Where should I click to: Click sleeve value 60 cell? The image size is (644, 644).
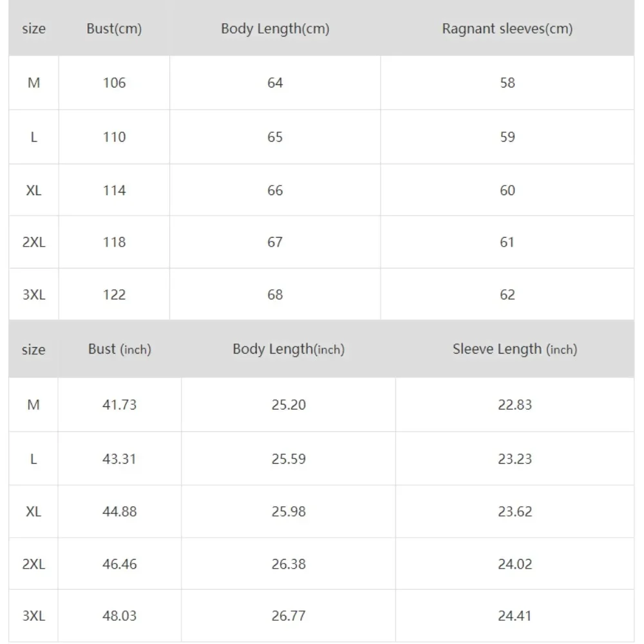507,190
